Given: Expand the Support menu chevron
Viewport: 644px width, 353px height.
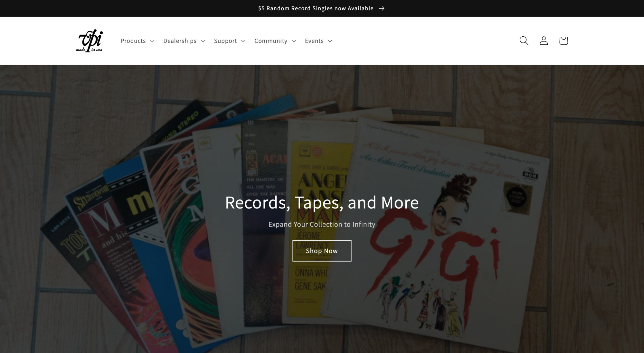Looking at the screenshot, I should (243, 41).
